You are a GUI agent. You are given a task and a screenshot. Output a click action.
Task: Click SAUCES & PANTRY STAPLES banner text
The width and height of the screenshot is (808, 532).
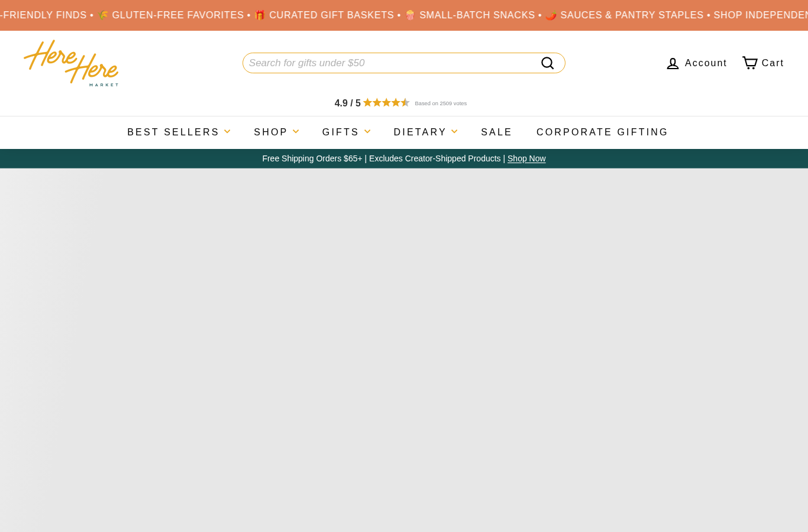coord(632,15)
